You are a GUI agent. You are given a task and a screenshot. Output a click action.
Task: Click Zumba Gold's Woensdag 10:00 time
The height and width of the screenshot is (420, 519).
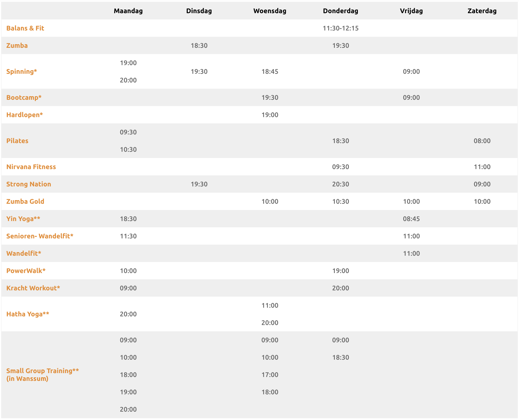(270, 202)
